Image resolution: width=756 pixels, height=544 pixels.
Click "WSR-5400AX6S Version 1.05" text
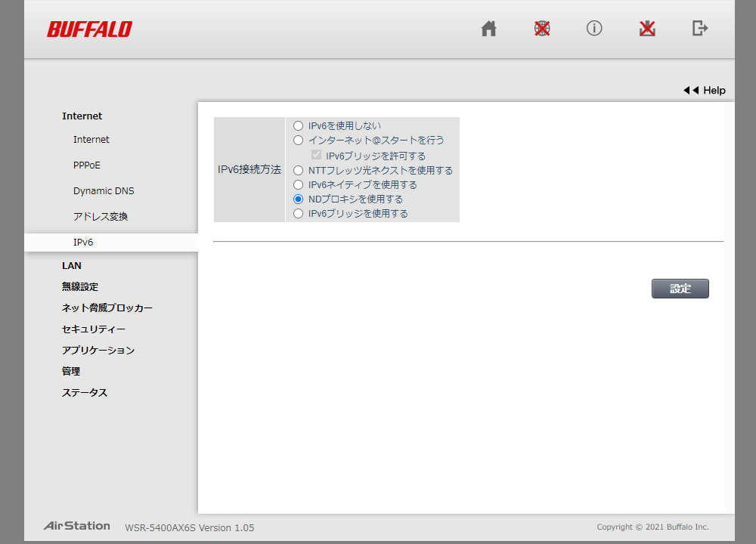190,527
